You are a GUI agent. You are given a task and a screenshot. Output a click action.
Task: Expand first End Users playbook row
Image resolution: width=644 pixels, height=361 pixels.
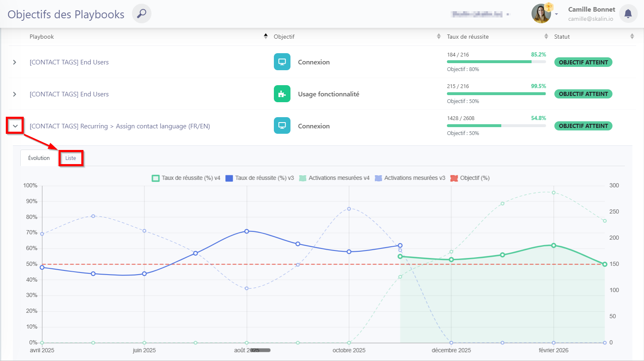point(15,62)
